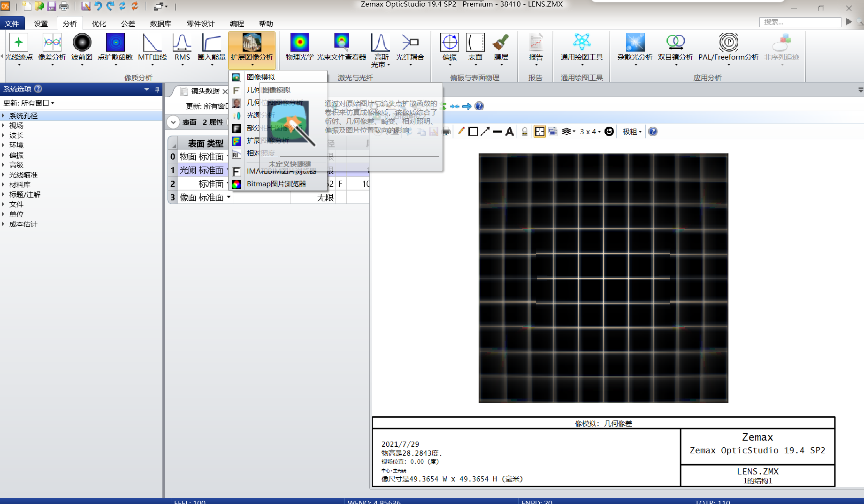864x504 pixels.
Task: Open 像面 标准面 surface type dropdown
Action: pyautogui.click(x=229, y=197)
